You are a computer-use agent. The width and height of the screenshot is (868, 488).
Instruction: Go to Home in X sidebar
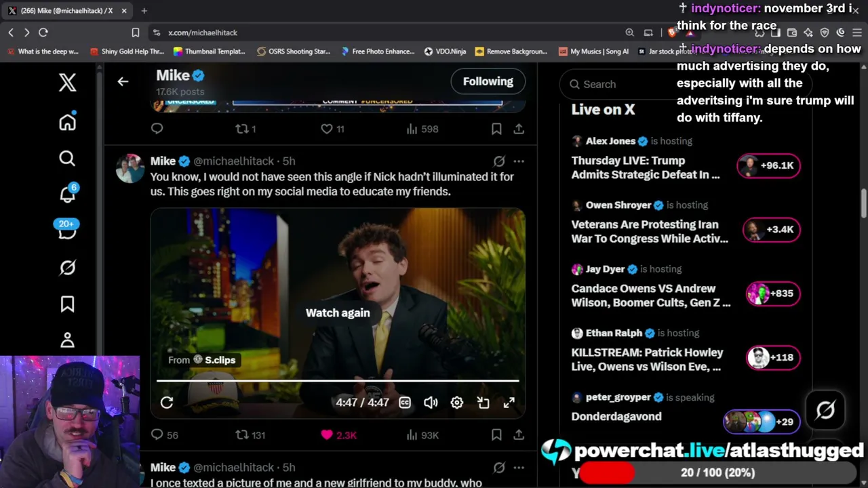click(67, 122)
